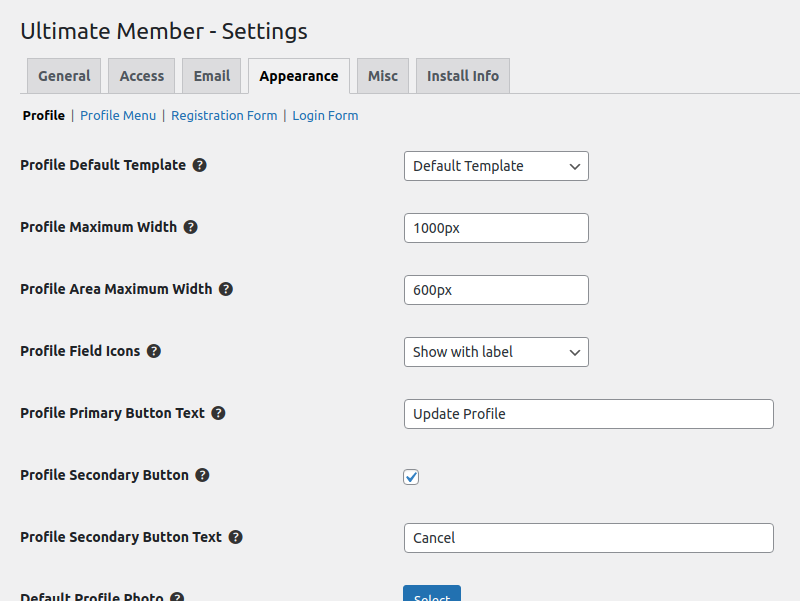800x601 pixels.
Task: Click the Profile Field Icons label
Action: point(80,351)
